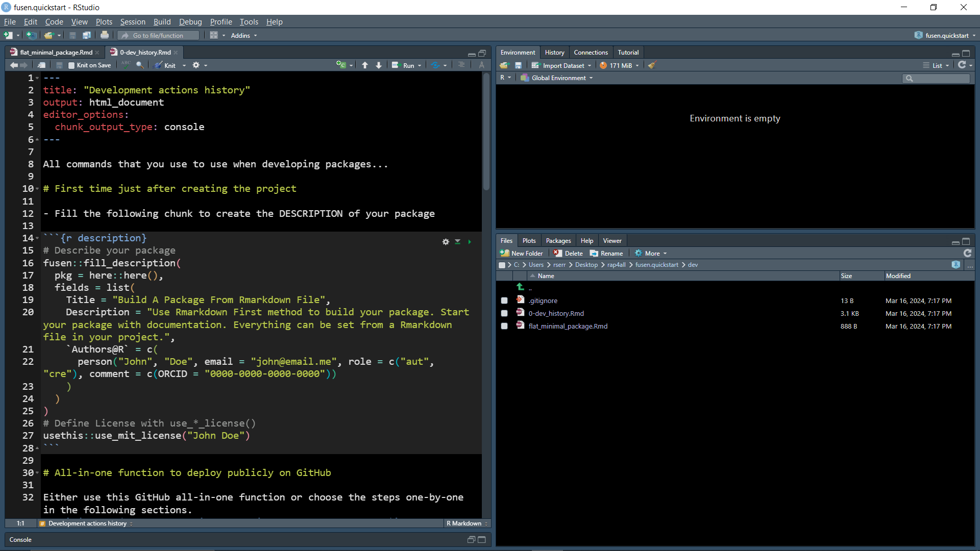This screenshot has height=551, width=980.
Task: Clear environment with the broom icon
Action: point(652,65)
